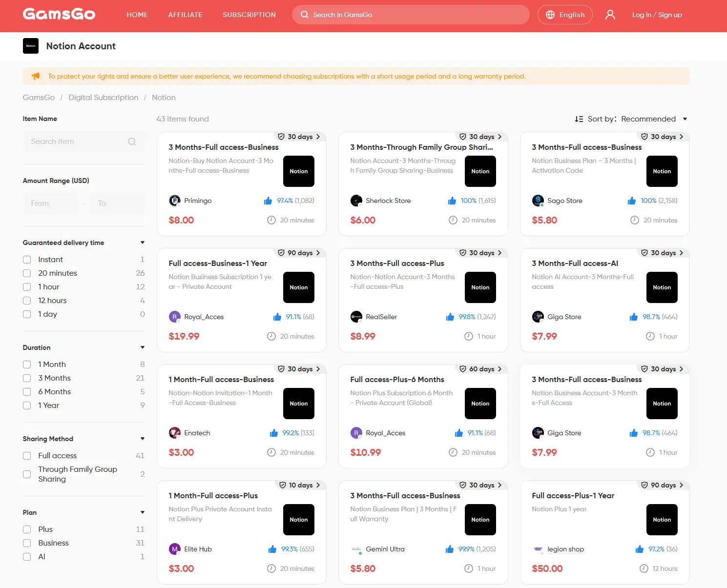The height and width of the screenshot is (588, 727).
Task: Open the English language selector
Action: point(565,15)
